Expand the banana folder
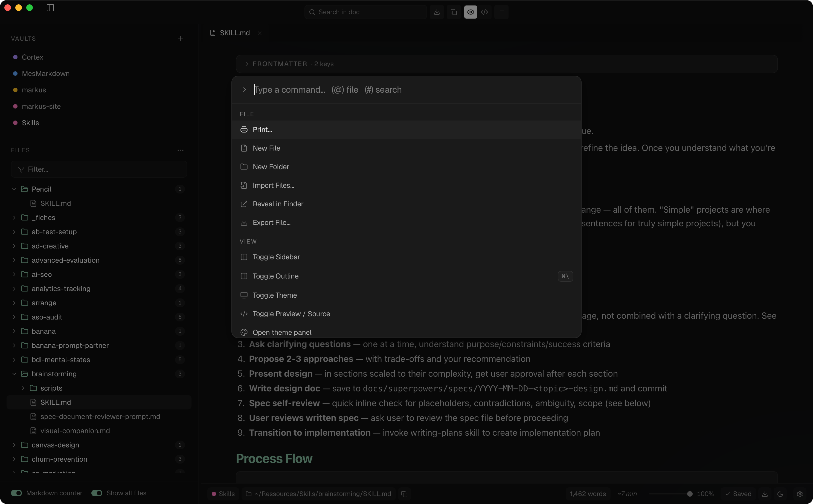The height and width of the screenshot is (504, 813). tap(14, 331)
